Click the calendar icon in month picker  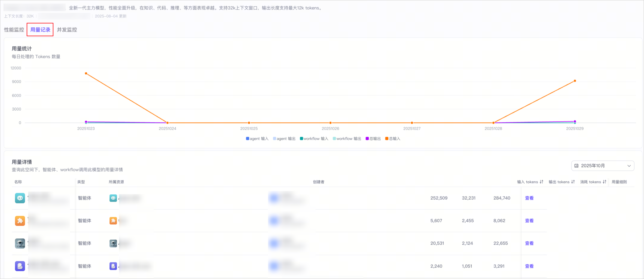tap(576, 166)
